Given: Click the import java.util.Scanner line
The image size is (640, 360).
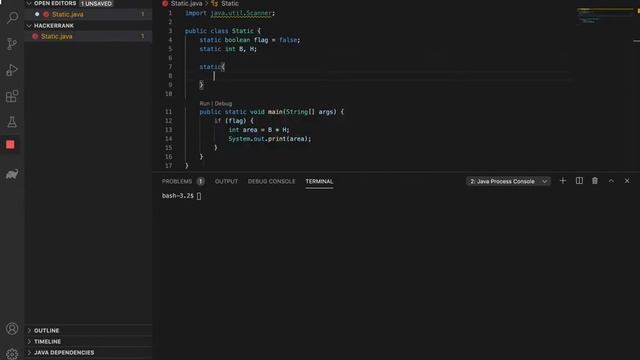Looking at the screenshot, I should pos(230,13).
